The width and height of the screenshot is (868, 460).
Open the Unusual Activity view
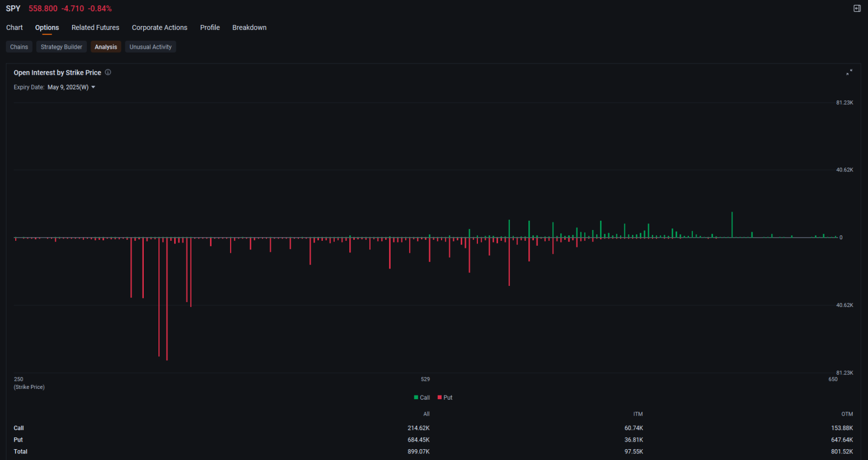(150, 47)
